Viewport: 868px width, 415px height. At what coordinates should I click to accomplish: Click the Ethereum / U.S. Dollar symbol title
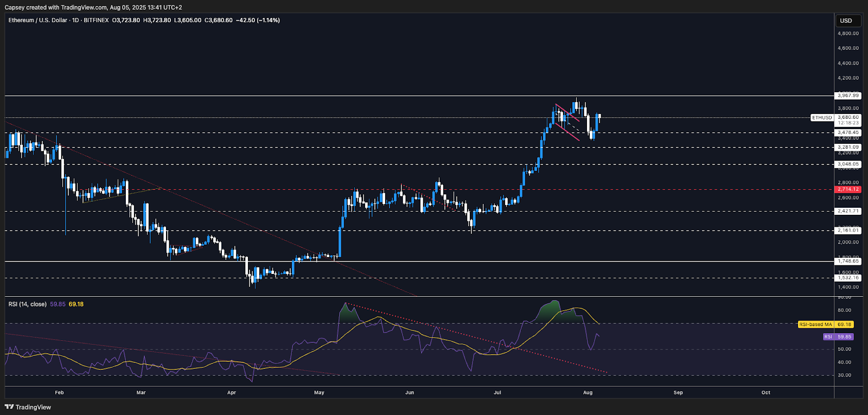click(37, 20)
